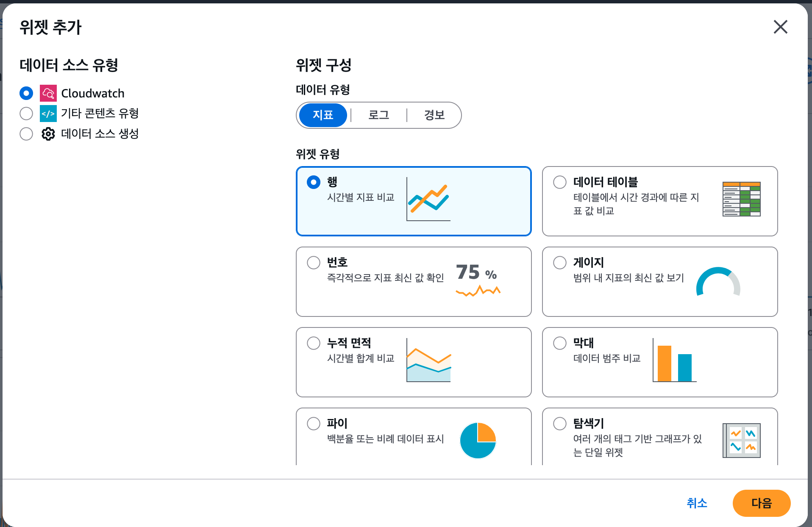Click the 취소 link
The image size is (812, 527).
(x=697, y=503)
